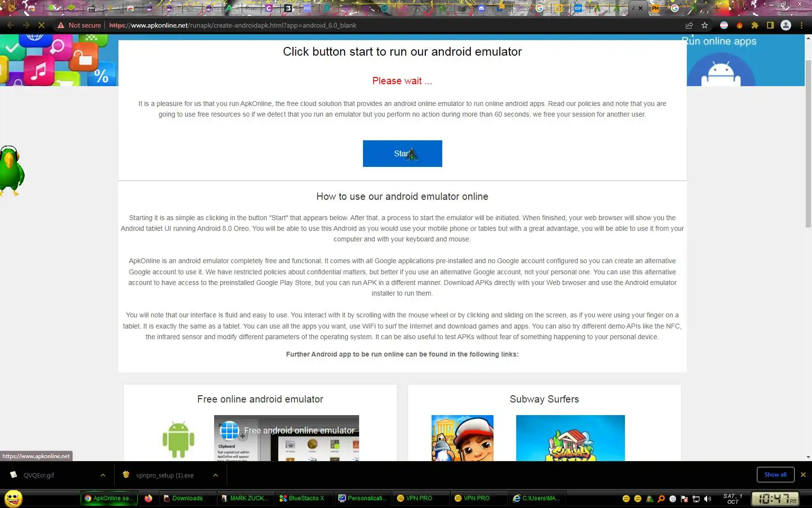Click the action center flag tray icon
This screenshot has height=508, width=812.
tap(684, 499)
